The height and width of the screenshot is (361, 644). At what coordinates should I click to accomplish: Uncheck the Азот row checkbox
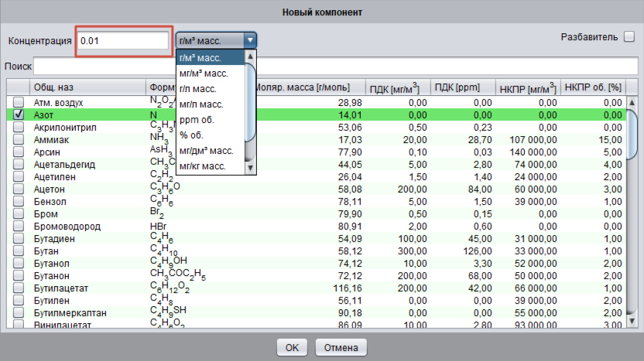(19, 114)
